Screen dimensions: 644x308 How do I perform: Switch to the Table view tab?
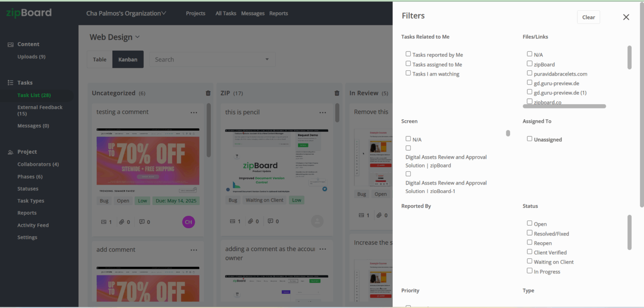100,59
